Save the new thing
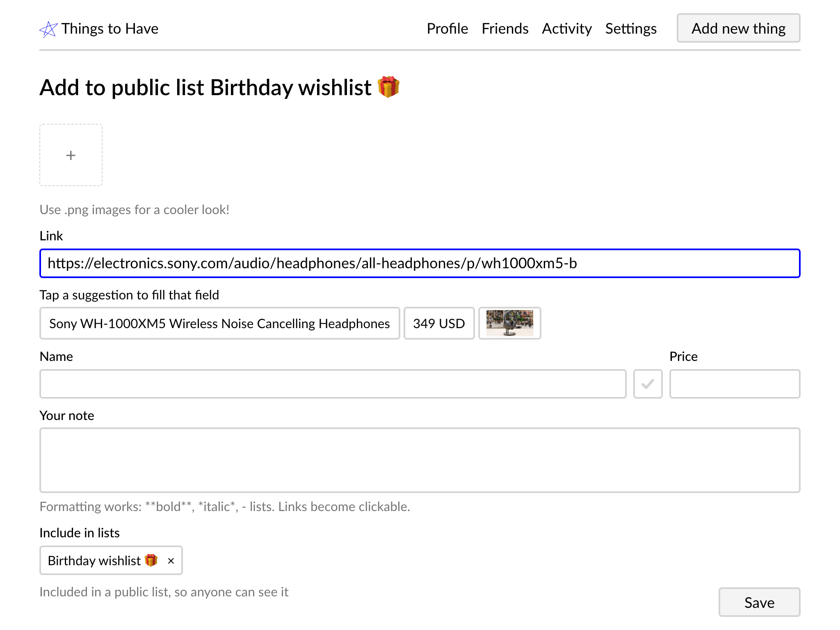The height and width of the screenshot is (630, 840). [759, 602]
